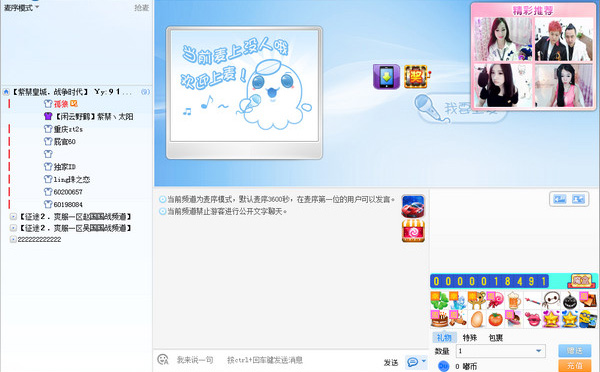The height and width of the screenshot is (372, 600).
Task: Open the 数量 quantity dropdown
Action: (x=501, y=351)
